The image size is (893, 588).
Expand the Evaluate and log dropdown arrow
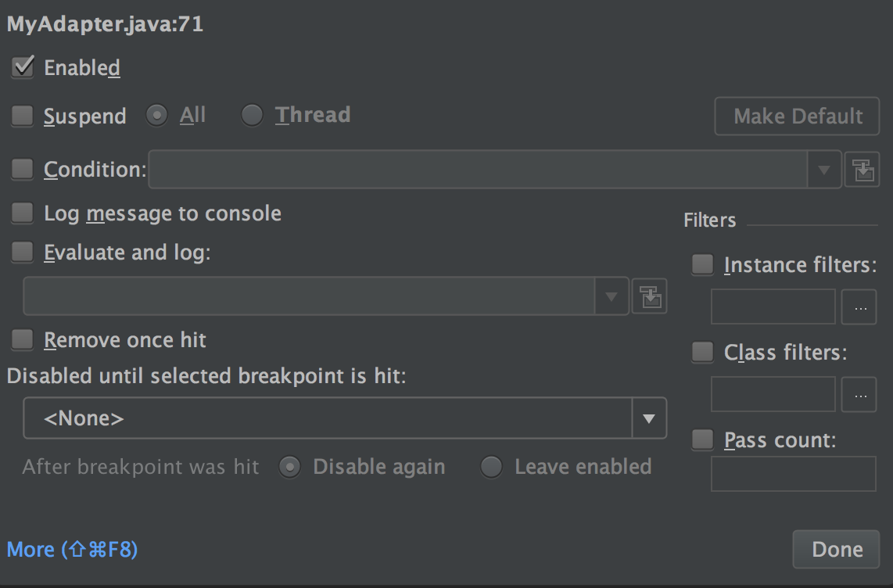[x=612, y=296]
